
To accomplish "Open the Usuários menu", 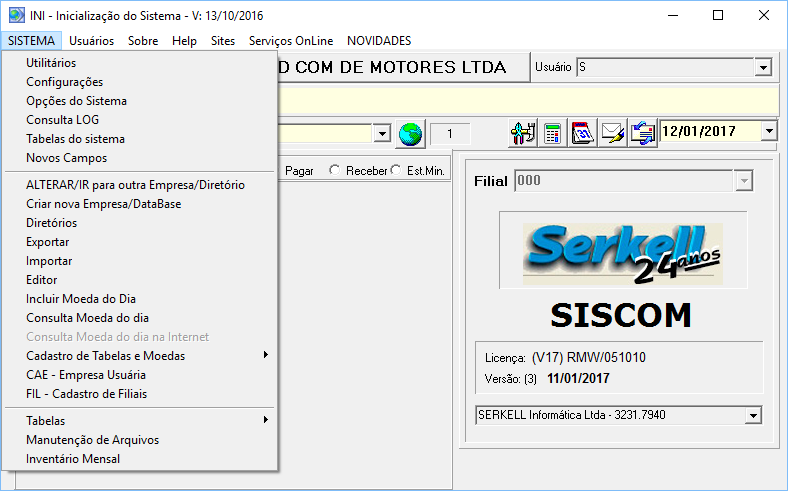I will (91, 41).
